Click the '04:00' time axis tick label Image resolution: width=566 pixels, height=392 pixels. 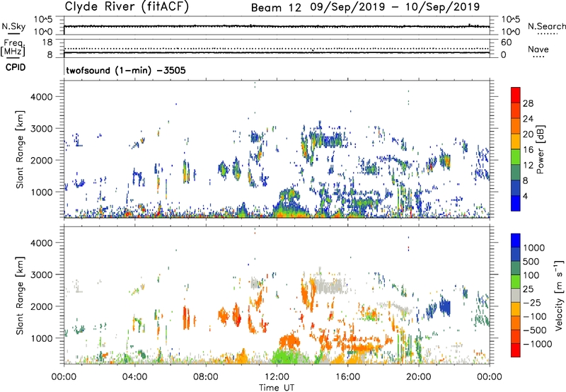coord(134,377)
